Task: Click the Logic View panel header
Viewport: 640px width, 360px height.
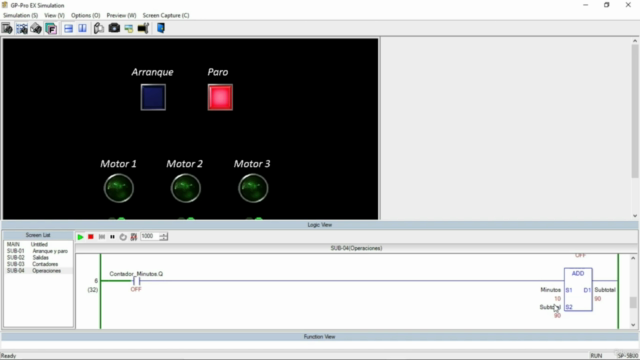Action: (320, 225)
